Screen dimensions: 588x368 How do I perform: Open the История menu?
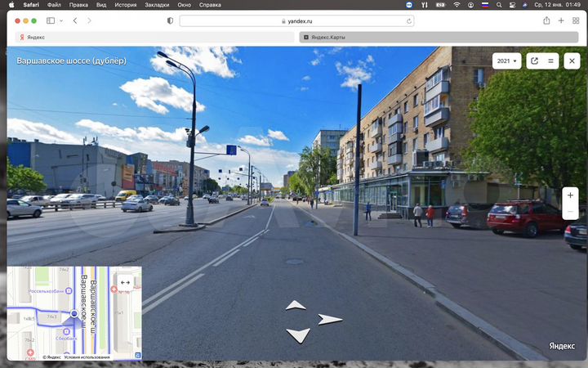click(126, 5)
